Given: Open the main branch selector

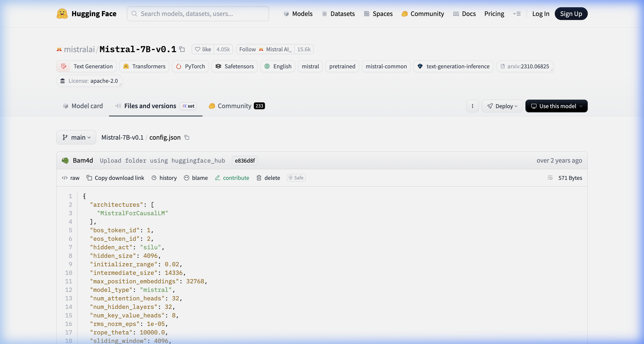Looking at the screenshot, I should [76, 137].
